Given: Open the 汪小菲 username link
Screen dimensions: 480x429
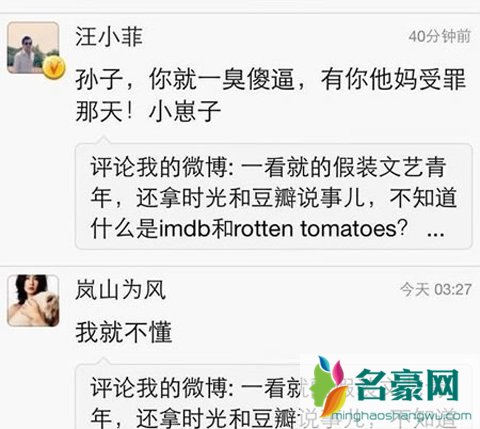Looking at the screenshot, I should pyautogui.click(x=109, y=37).
